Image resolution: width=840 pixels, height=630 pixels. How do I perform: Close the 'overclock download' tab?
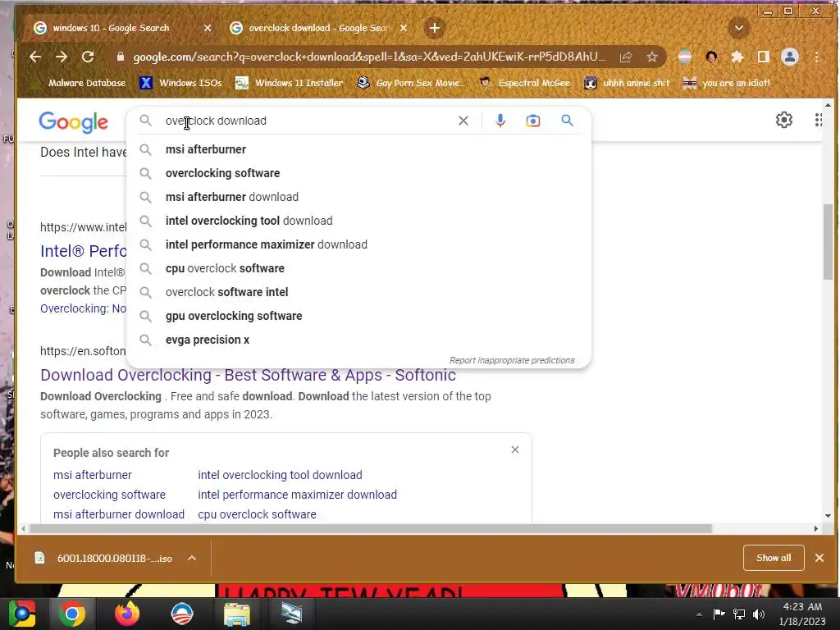coord(404,28)
